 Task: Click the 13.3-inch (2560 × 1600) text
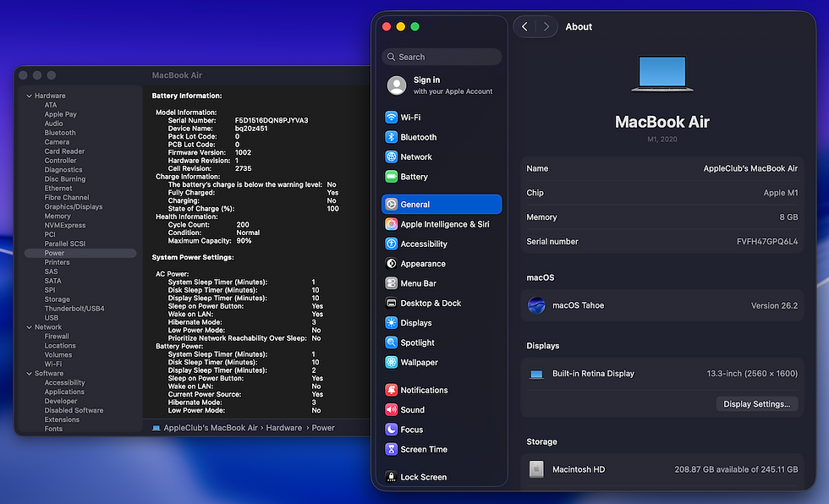click(x=752, y=374)
